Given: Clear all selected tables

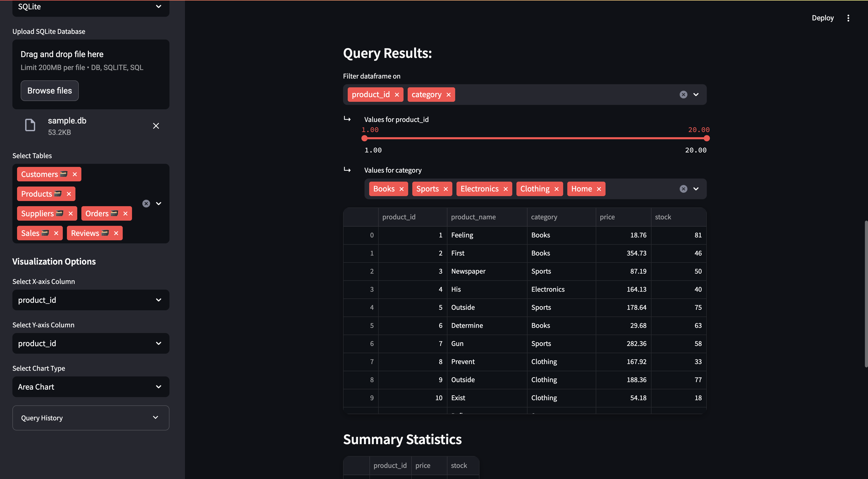Looking at the screenshot, I should pos(146,204).
